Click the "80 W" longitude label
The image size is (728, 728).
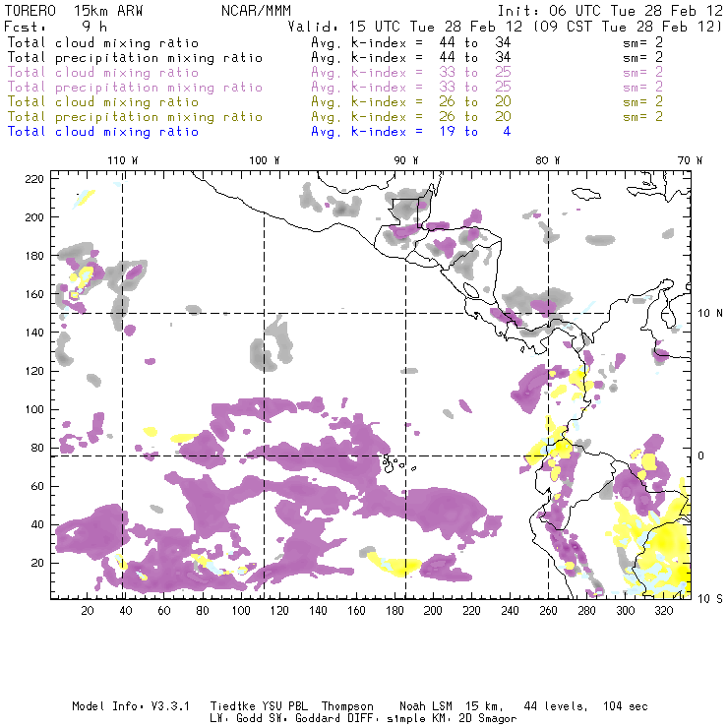tap(548, 160)
